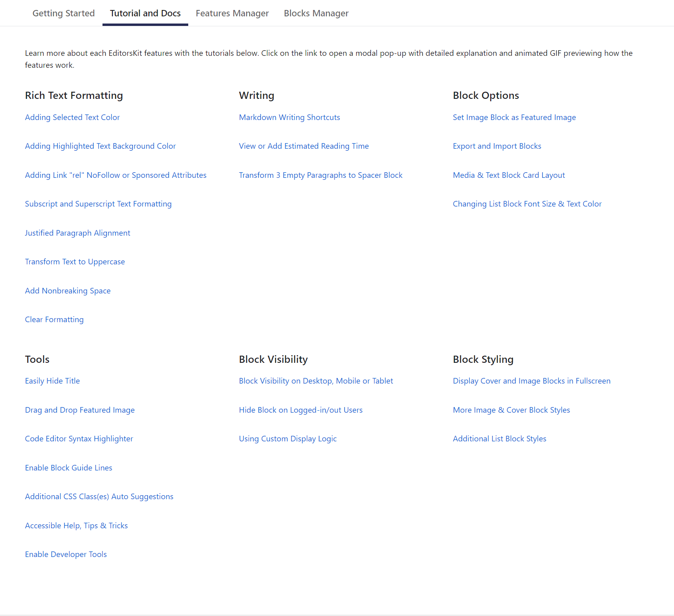Screen dimensions: 674x616
Task: Open the Clear Formatting guide
Action: [x=54, y=319]
